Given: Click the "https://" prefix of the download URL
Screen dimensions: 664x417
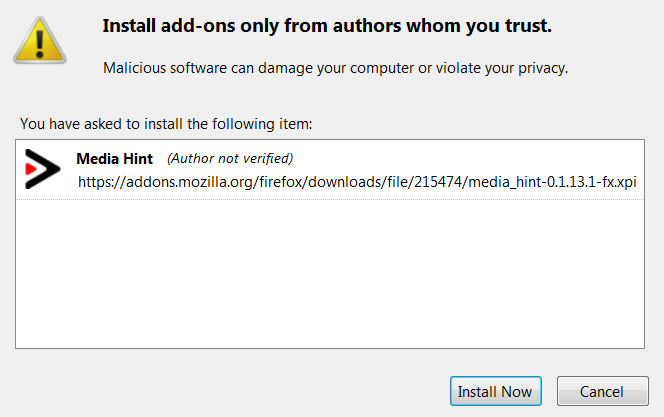Looking at the screenshot, I should [x=102, y=182].
